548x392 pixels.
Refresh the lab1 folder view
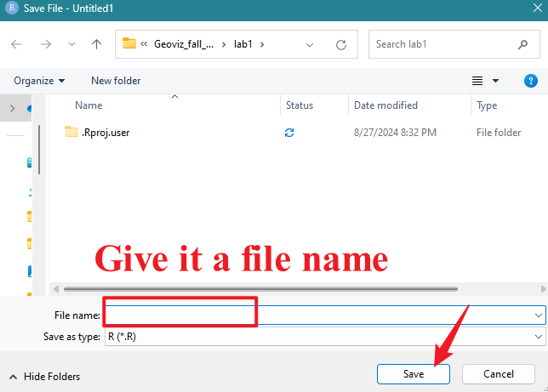[x=341, y=45]
